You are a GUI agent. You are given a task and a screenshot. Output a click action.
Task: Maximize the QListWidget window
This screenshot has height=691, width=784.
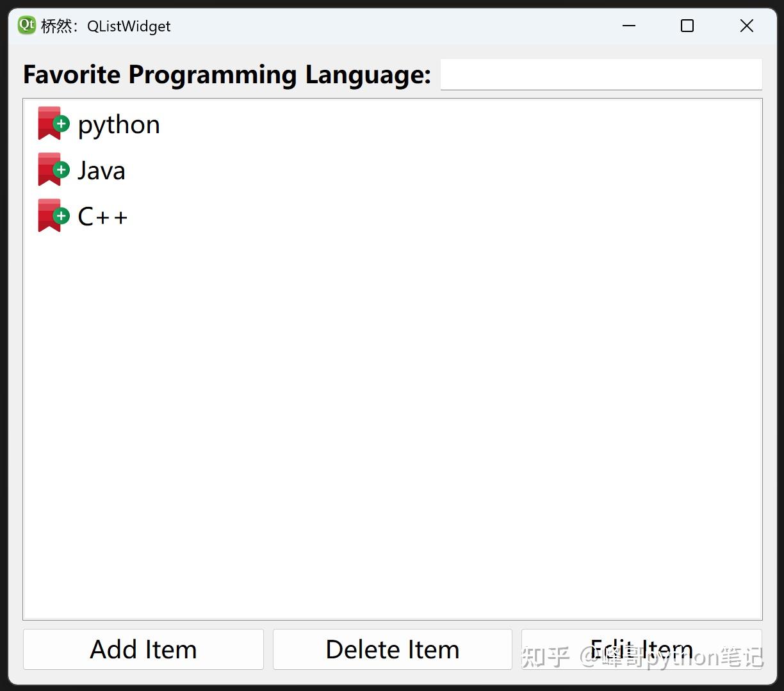pyautogui.click(x=687, y=26)
